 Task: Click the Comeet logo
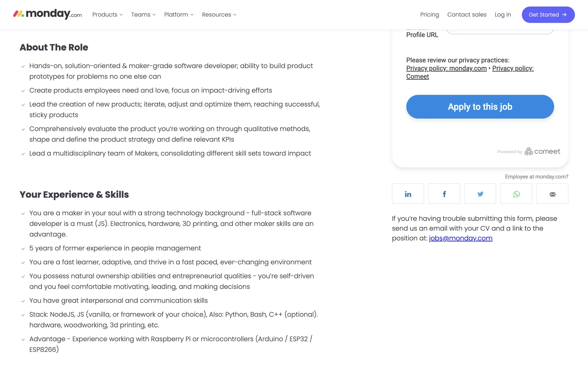[x=542, y=151]
